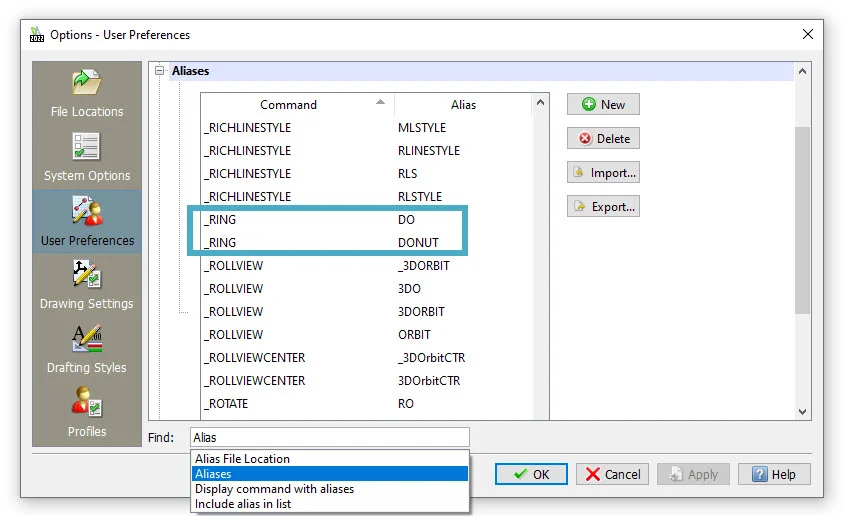Select 'Display command with aliases' suggestion

275,489
